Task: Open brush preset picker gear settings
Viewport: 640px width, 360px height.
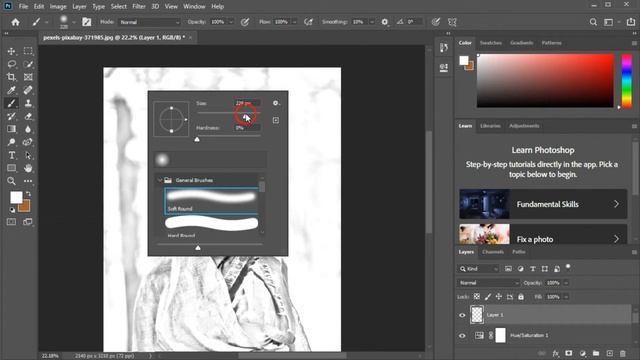Action: click(x=276, y=103)
